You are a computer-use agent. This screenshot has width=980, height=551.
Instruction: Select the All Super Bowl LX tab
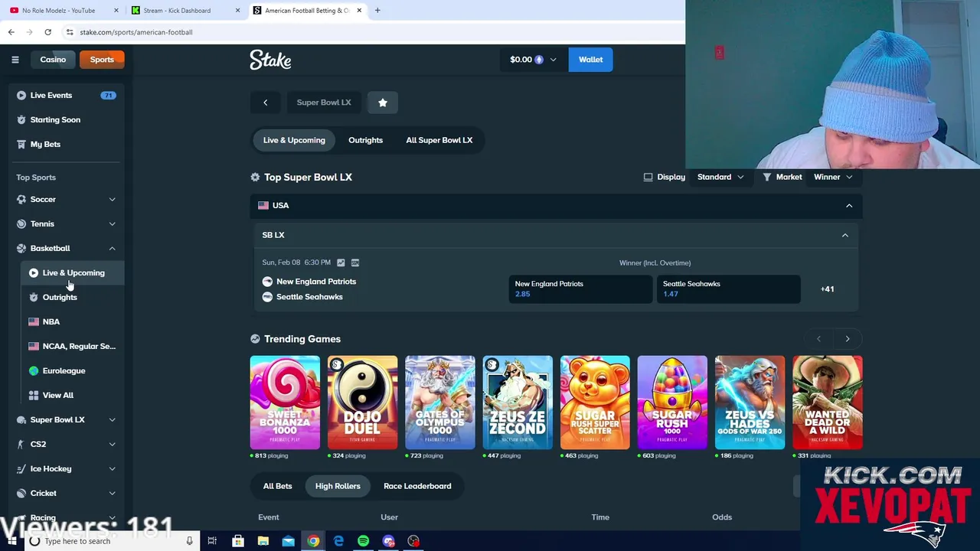pyautogui.click(x=439, y=140)
